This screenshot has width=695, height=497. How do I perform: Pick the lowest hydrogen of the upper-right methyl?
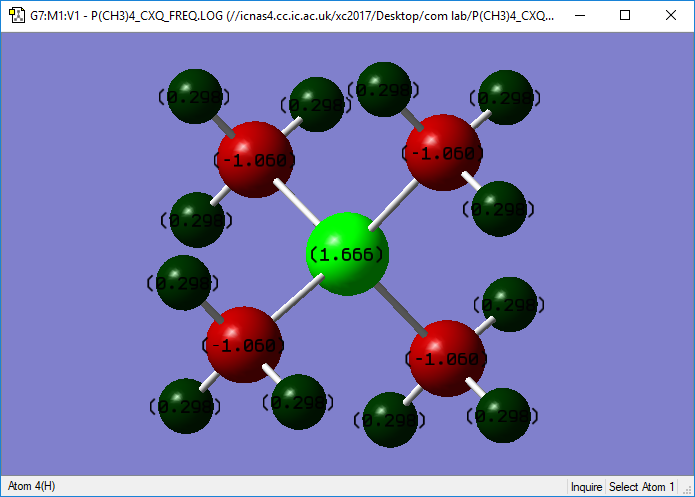(x=499, y=209)
